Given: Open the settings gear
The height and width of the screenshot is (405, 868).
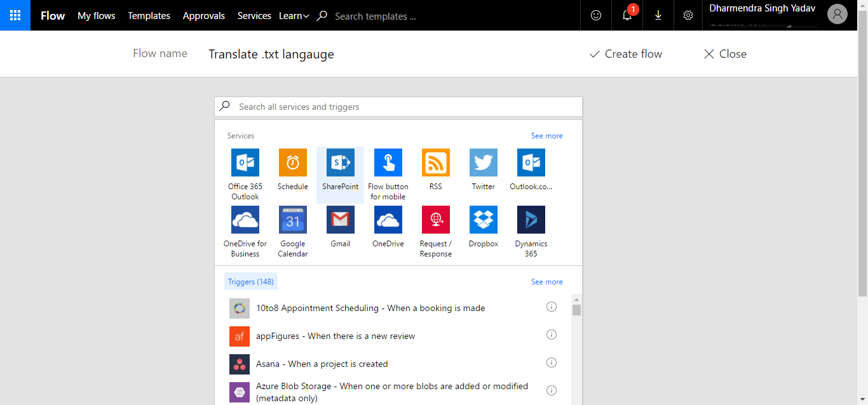Looking at the screenshot, I should pyautogui.click(x=688, y=15).
